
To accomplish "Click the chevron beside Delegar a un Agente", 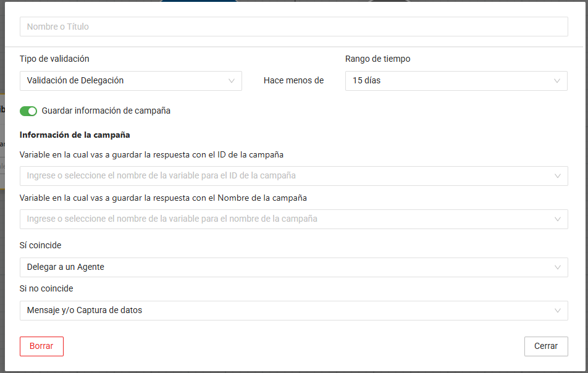I will [558, 267].
